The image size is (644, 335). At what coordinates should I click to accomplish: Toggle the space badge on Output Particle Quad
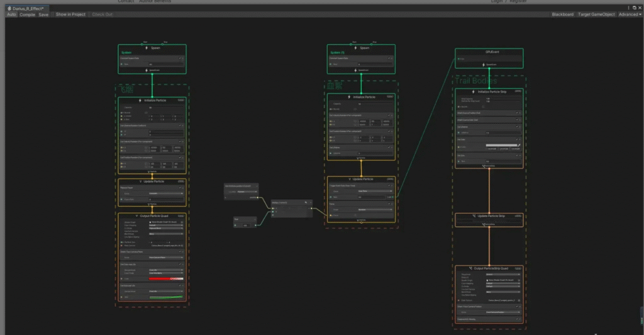(x=180, y=216)
